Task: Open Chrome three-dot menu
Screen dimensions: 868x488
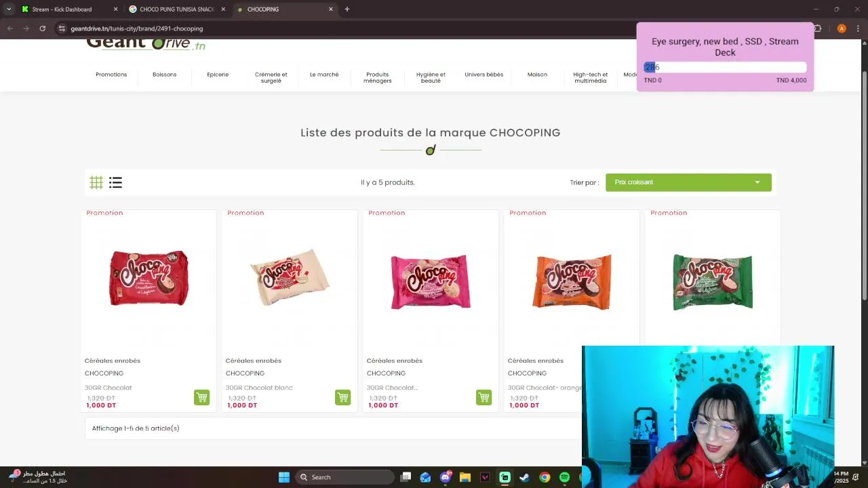Action: pyautogui.click(x=859, y=28)
